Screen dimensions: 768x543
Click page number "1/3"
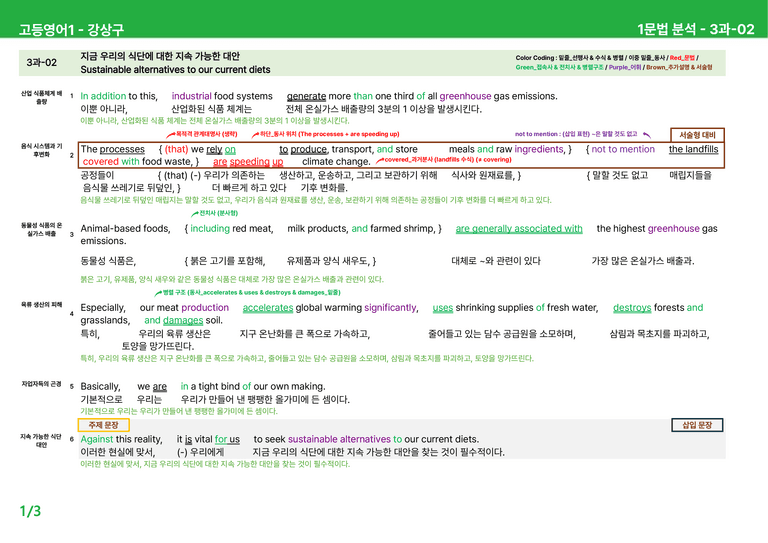coord(30,511)
